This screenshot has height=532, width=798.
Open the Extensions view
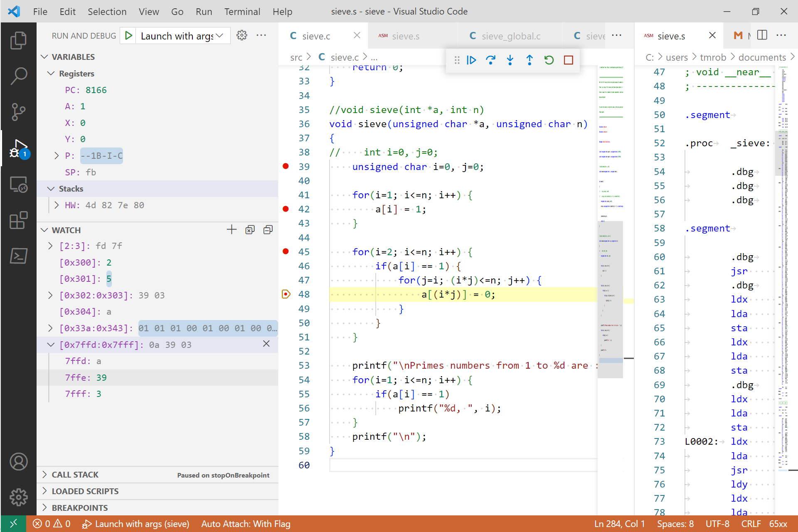18,221
